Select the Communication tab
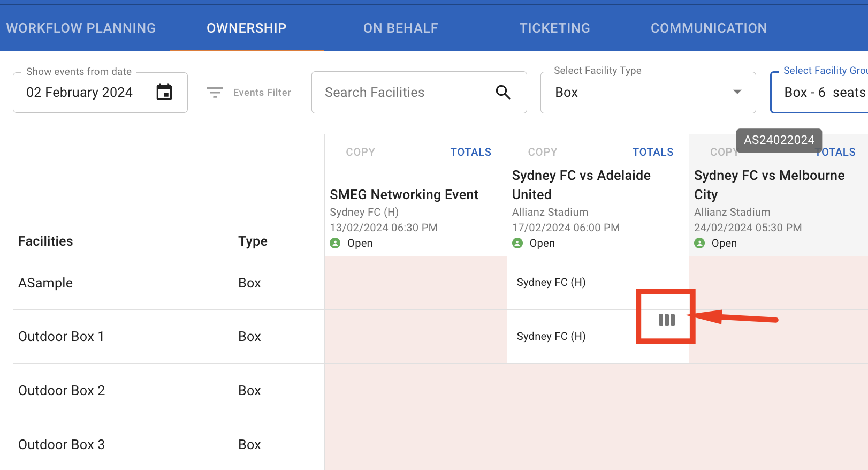Viewport: 868px width, 470px height. click(709, 28)
